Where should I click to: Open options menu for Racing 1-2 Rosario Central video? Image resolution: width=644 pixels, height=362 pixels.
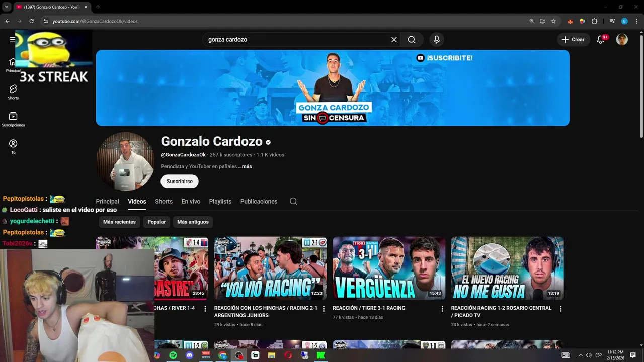(x=560, y=309)
